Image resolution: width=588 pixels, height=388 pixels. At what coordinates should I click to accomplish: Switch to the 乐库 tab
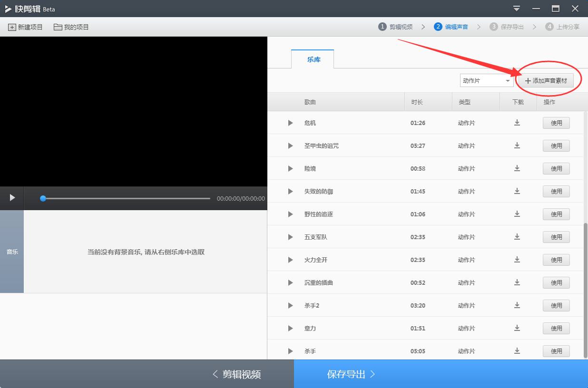(313, 59)
